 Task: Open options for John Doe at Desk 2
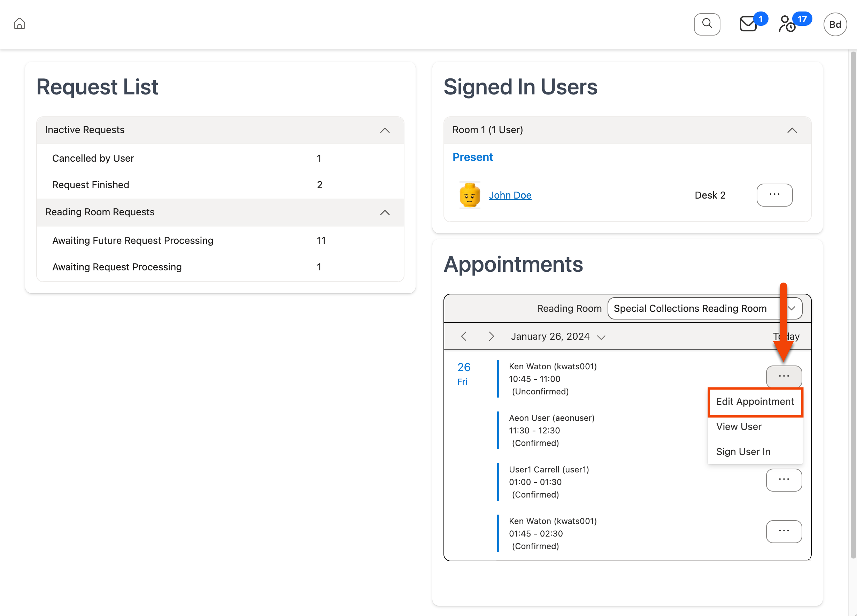click(x=775, y=195)
